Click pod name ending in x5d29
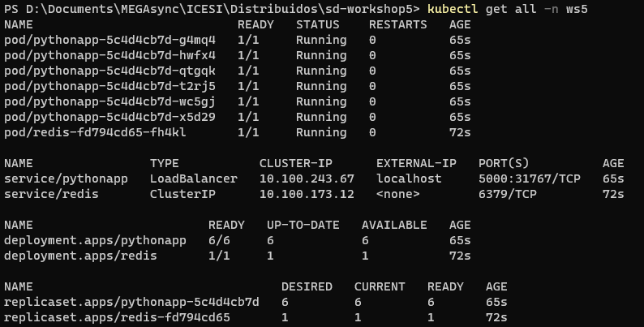Image resolution: width=644 pixels, height=327 pixels. click(109, 117)
